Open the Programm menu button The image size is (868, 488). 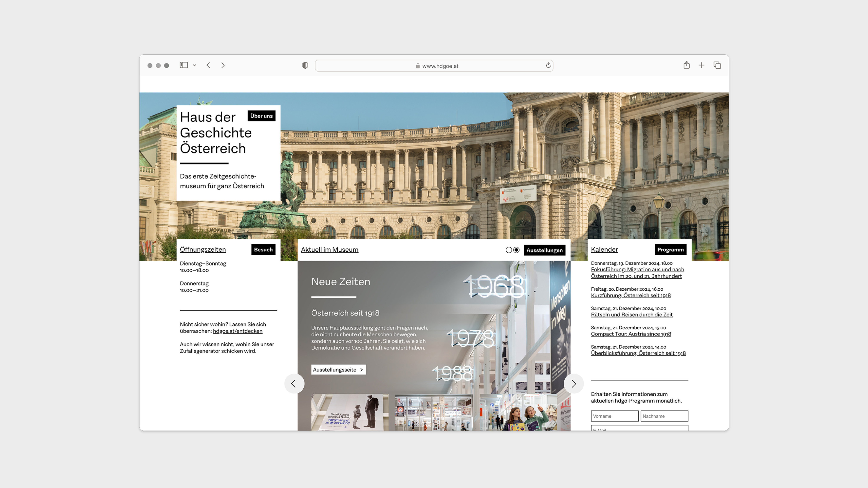click(x=671, y=250)
